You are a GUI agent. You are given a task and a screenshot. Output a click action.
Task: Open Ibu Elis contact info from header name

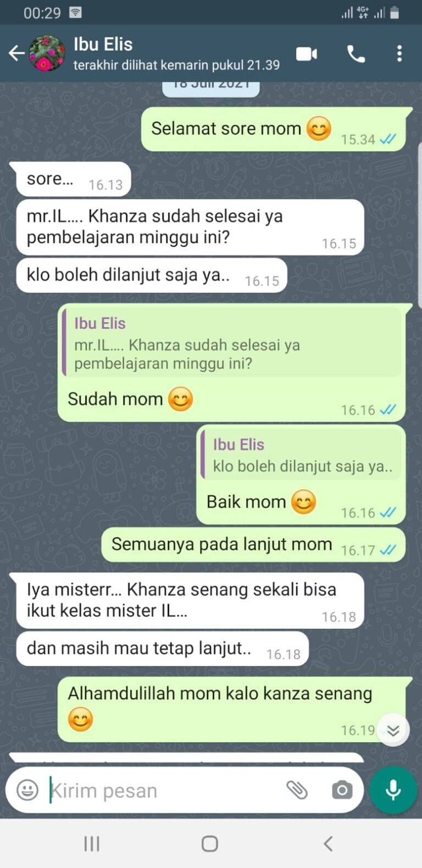click(x=103, y=45)
